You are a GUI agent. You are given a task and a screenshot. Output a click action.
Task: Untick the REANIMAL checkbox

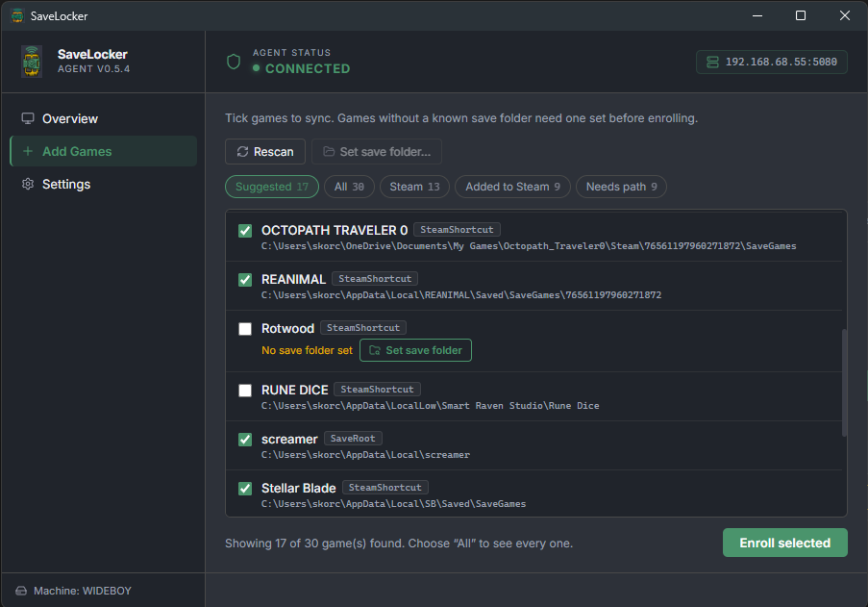pos(245,280)
